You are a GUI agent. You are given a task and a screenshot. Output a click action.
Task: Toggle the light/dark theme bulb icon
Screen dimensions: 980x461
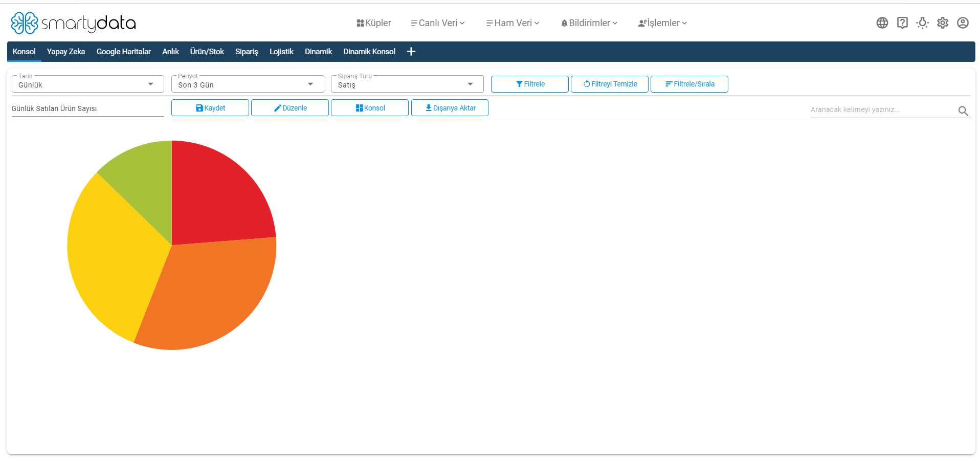[923, 23]
